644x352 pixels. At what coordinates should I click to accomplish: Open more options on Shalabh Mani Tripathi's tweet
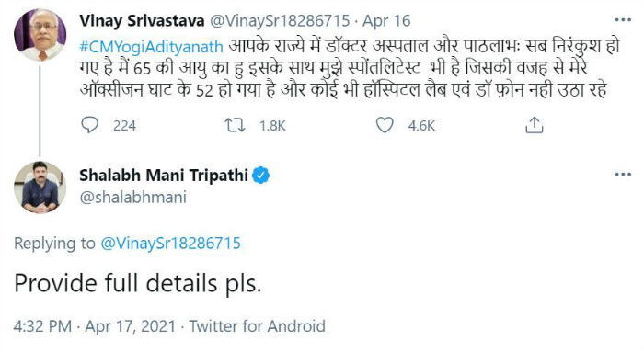coord(623,175)
